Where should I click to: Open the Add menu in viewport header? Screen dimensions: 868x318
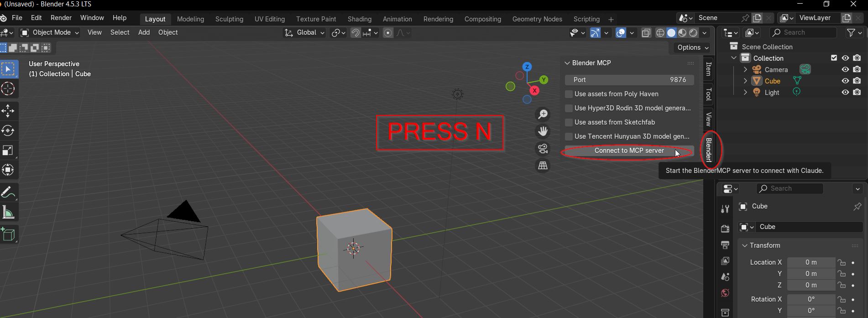pos(144,32)
